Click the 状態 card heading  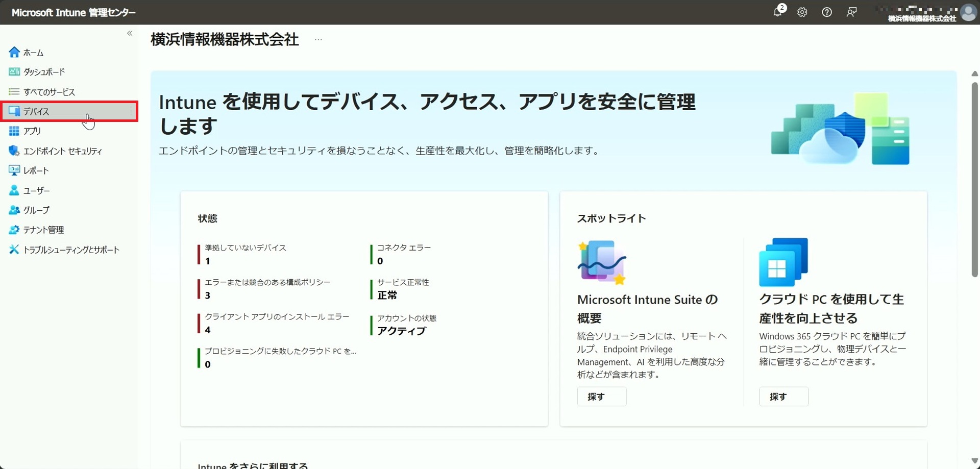[x=208, y=218]
